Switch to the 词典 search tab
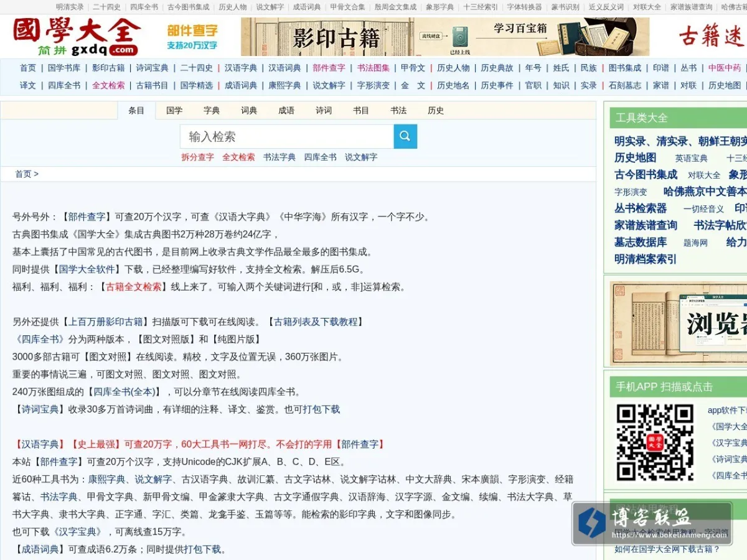The image size is (747, 560). [249, 110]
